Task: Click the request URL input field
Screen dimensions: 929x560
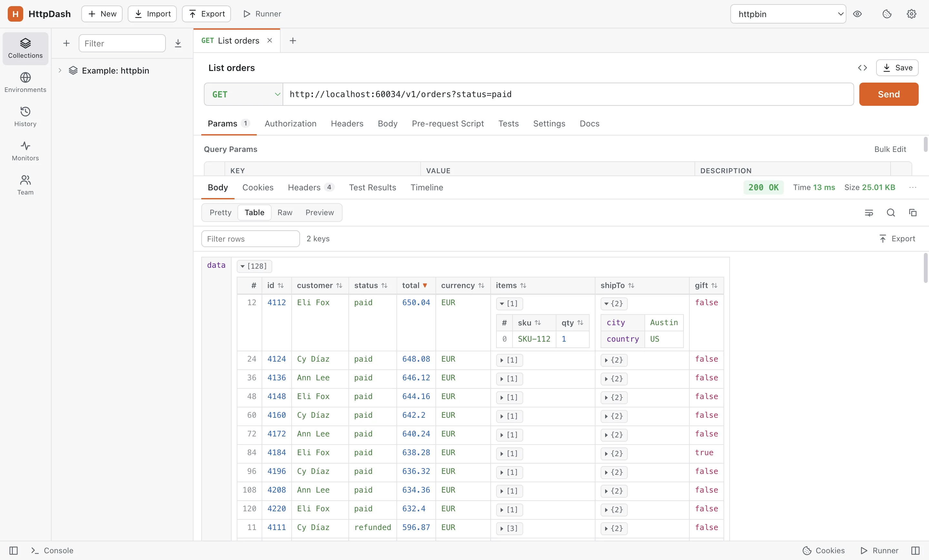Action: (568, 94)
